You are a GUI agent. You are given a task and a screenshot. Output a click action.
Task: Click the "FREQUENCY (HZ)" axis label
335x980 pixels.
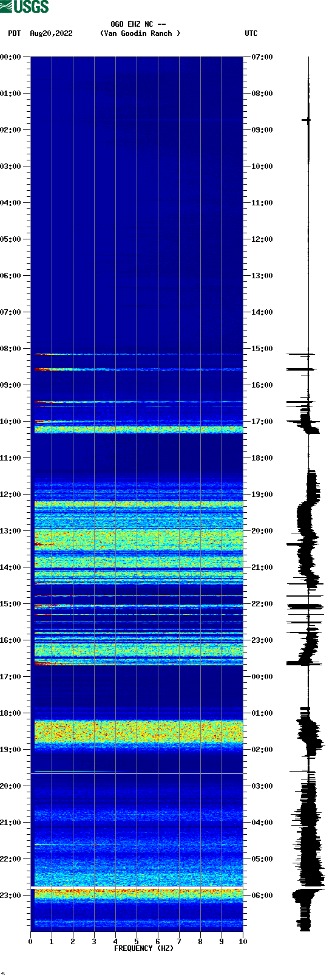144,948
